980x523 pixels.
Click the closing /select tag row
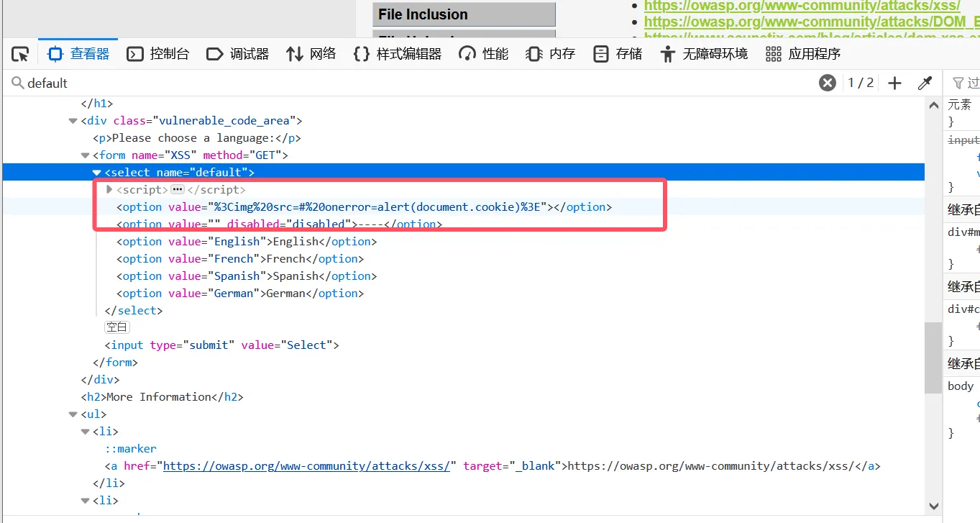[464, 311]
